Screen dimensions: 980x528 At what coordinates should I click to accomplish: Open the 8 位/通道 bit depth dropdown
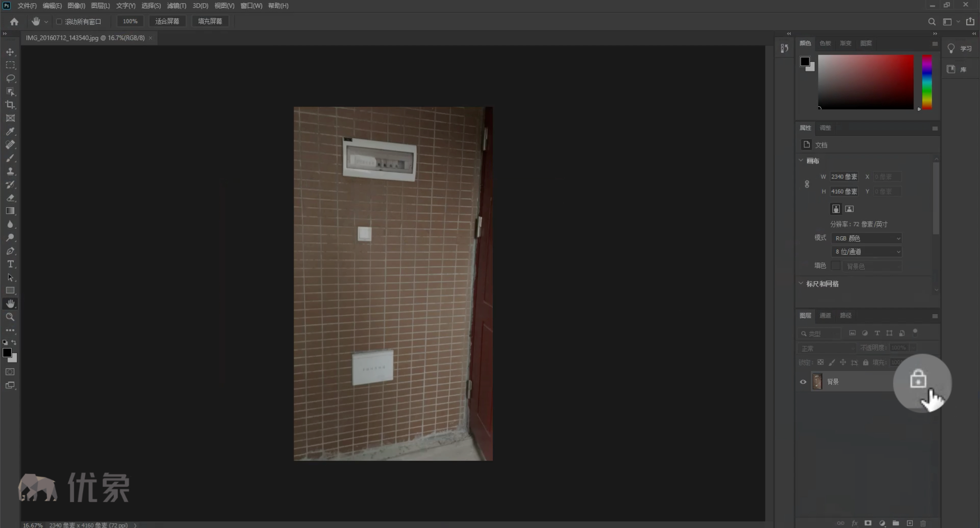point(866,252)
